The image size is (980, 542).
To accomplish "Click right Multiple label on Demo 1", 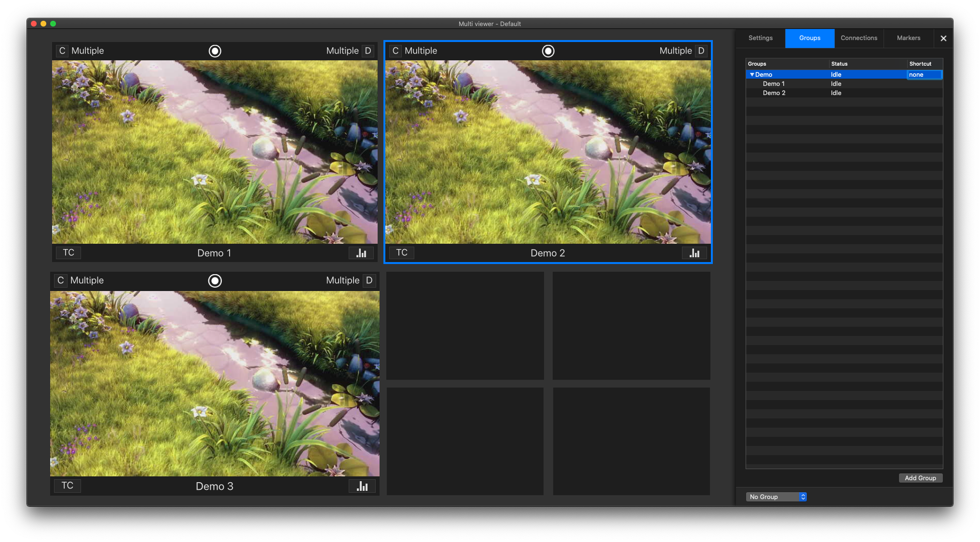I will (342, 51).
